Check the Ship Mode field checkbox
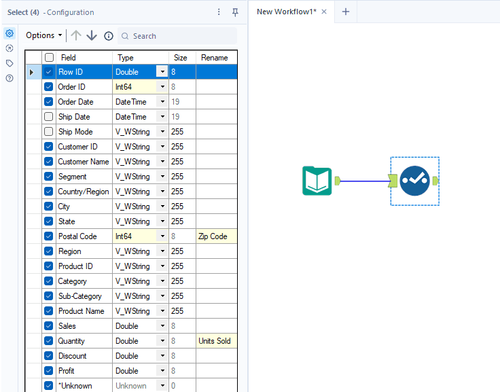Image resolution: width=500 pixels, height=392 pixels. tap(49, 132)
